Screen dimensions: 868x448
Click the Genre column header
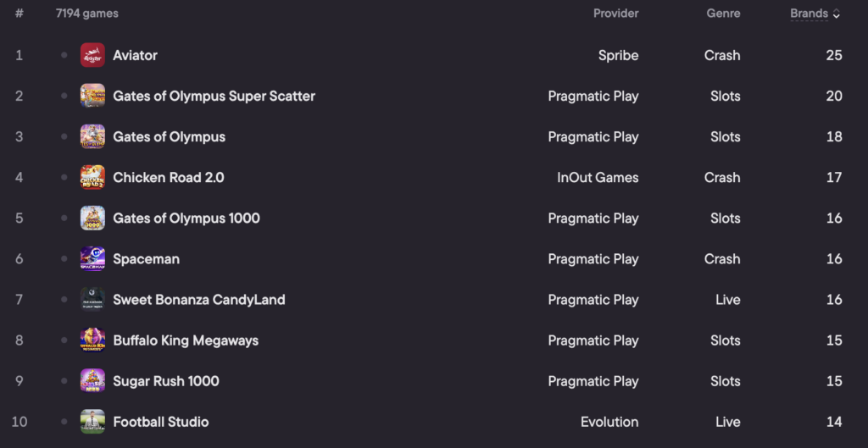tap(723, 14)
